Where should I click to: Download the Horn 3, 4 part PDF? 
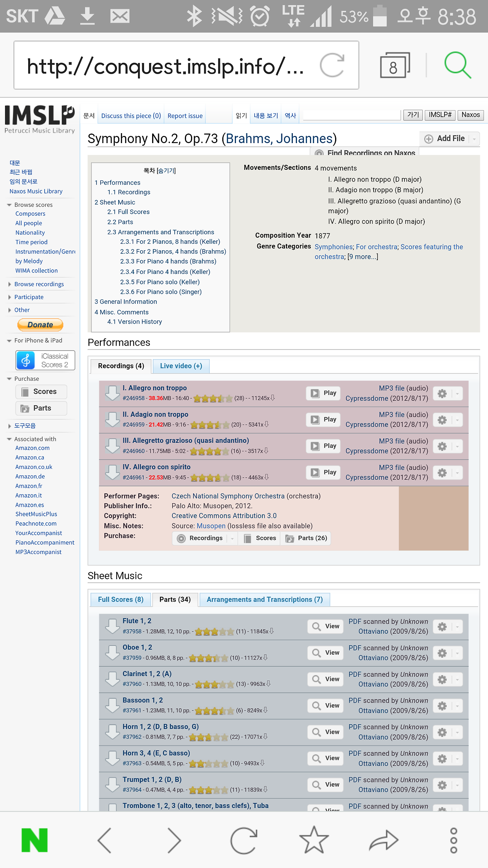click(x=112, y=758)
